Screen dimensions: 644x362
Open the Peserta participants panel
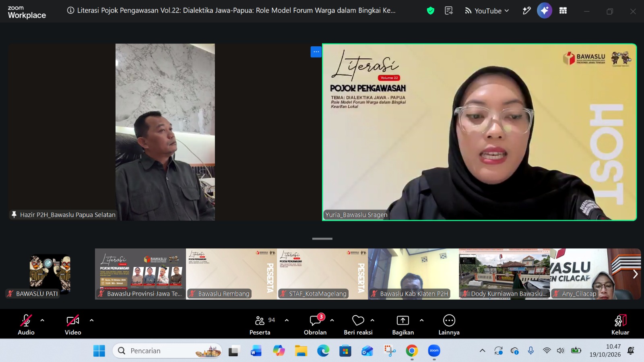[260, 325]
